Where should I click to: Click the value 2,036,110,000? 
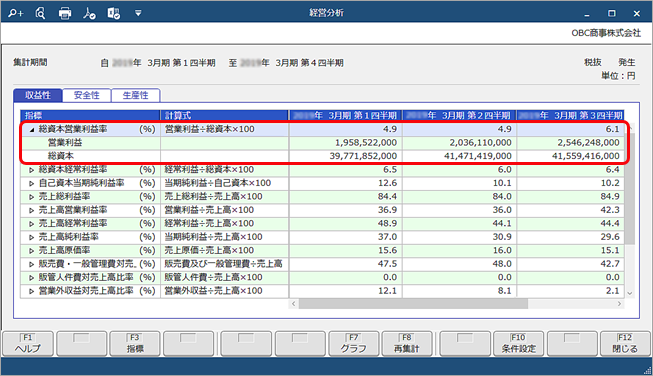click(480, 143)
